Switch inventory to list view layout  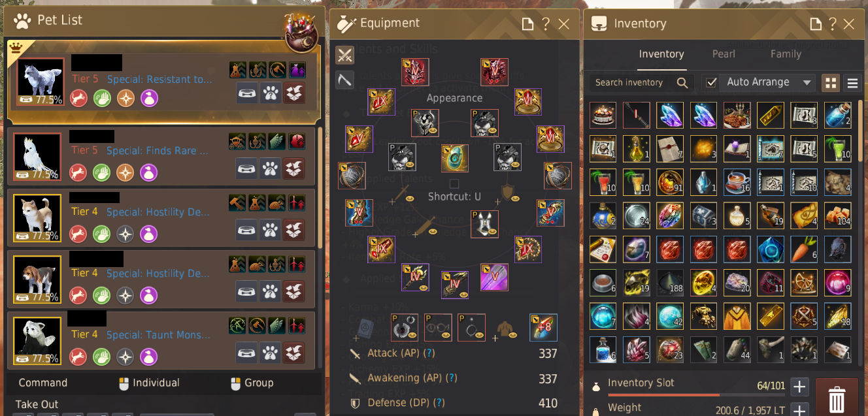tap(852, 83)
